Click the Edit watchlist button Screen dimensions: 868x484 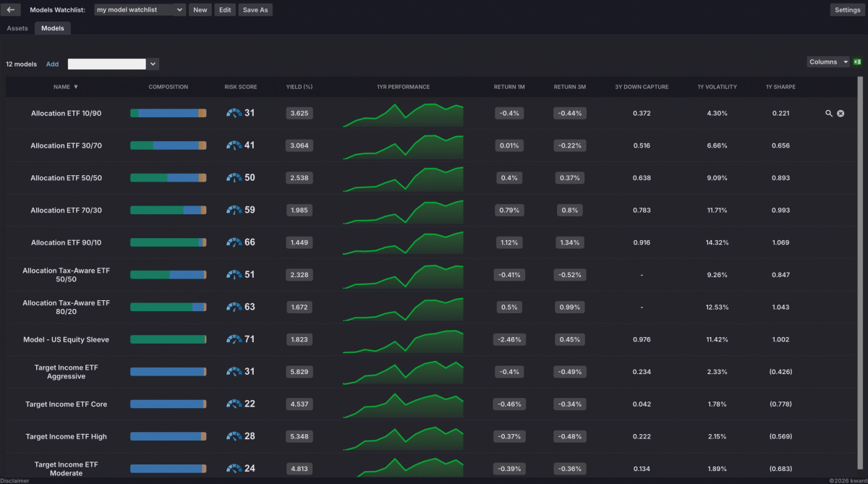coord(225,9)
